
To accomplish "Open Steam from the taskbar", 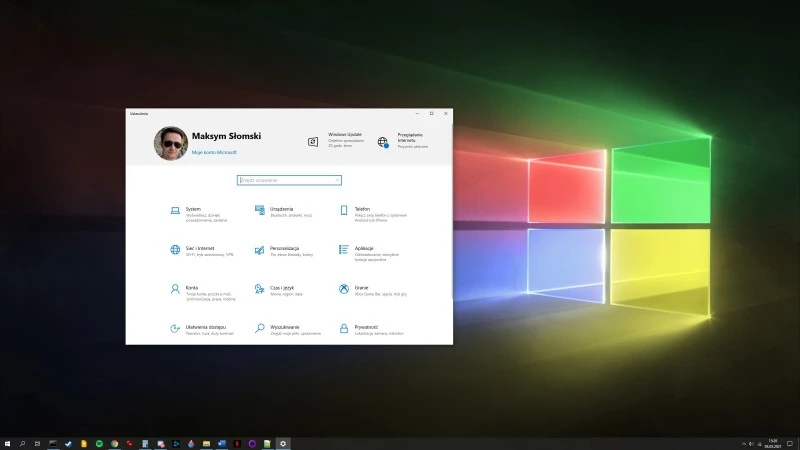I will pos(68,444).
